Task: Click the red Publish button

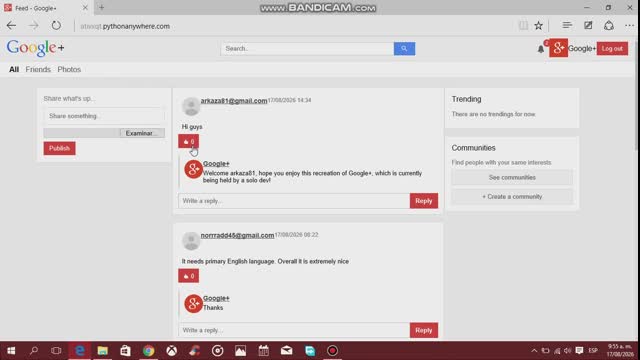Action: pos(60,148)
